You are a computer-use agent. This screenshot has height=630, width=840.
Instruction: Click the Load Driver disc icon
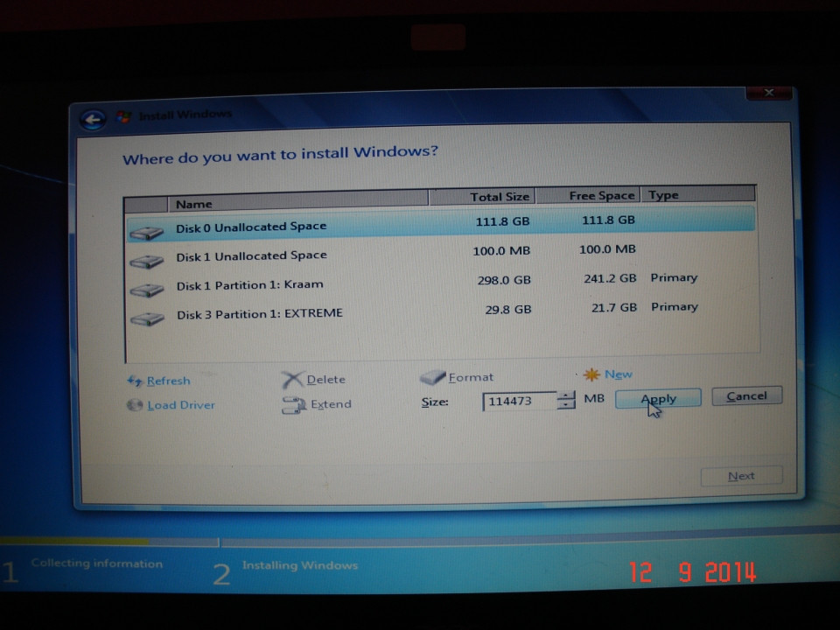(135, 405)
